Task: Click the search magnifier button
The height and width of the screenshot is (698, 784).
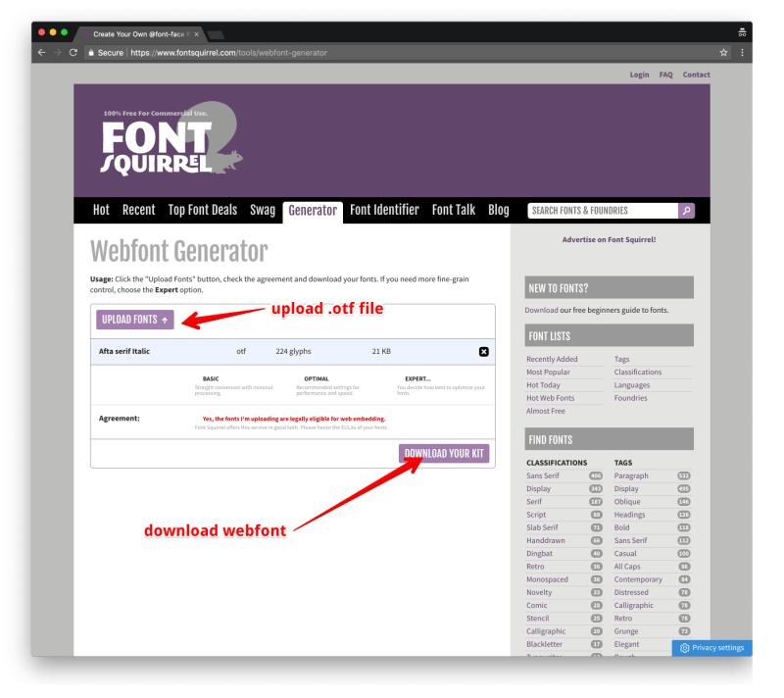Action: 687,211
